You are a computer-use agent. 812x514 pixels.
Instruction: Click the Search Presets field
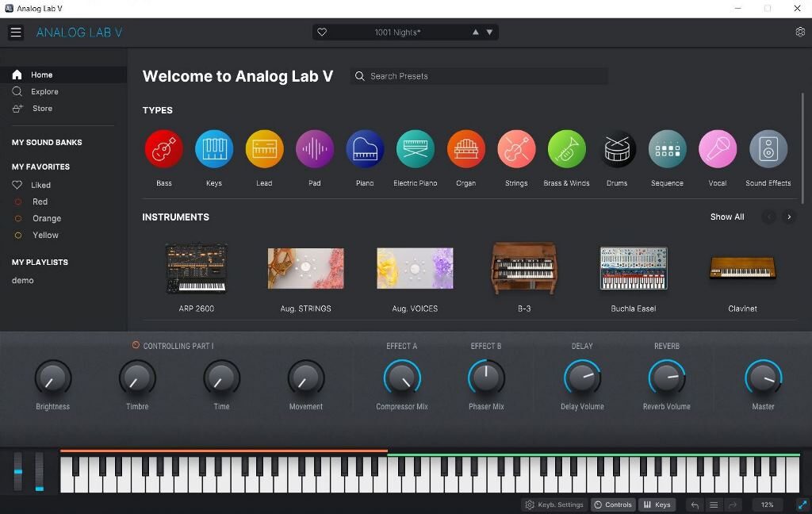pos(479,76)
